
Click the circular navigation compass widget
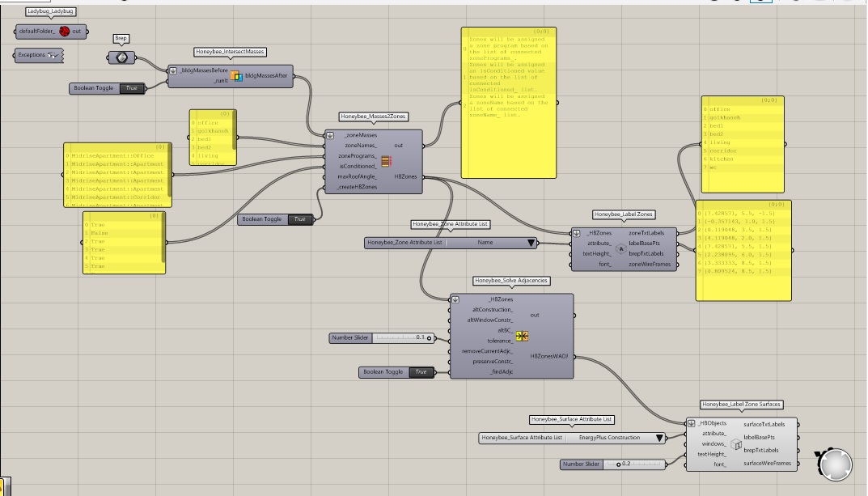point(835,464)
